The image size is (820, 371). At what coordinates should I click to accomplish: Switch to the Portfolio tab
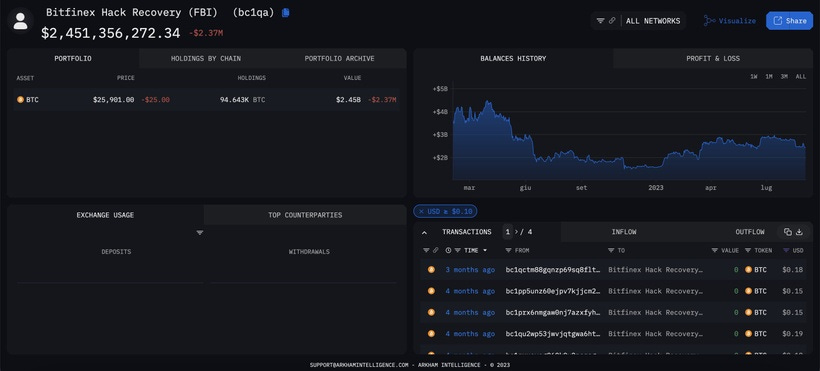click(x=73, y=59)
